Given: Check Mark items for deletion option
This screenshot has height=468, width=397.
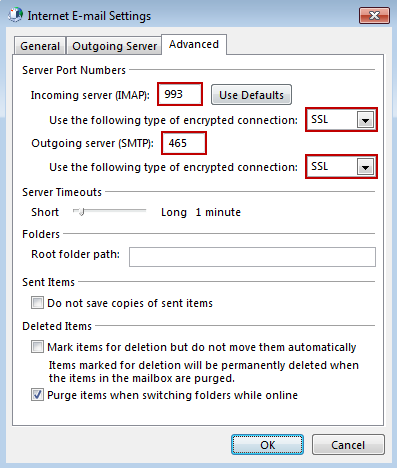Looking at the screenshot, I should (37, 347).
